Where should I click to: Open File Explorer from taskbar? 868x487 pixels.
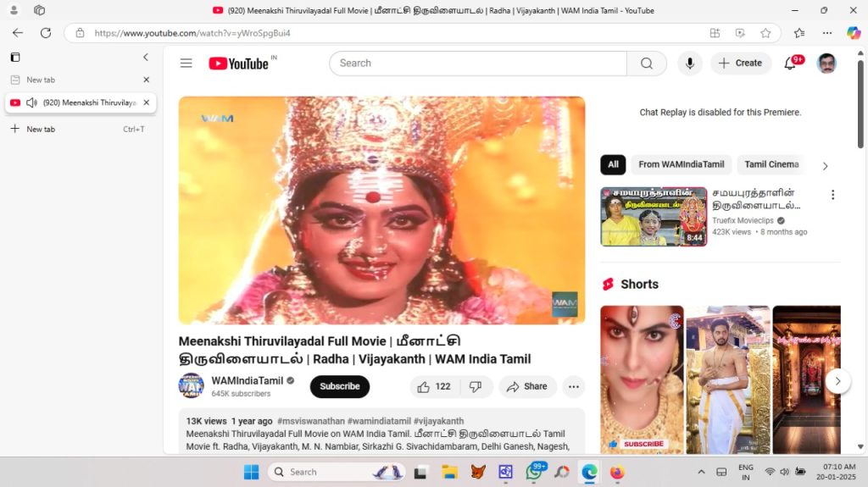click(449, 472)
